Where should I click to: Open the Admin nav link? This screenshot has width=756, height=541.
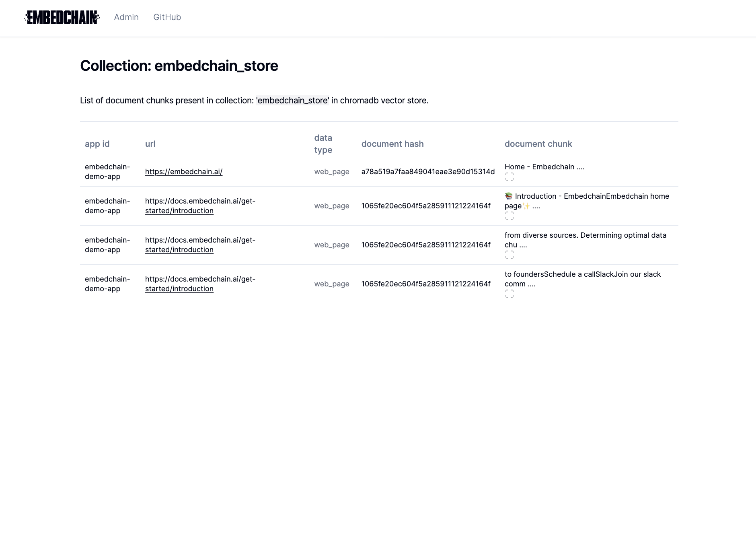pos(126,17)
